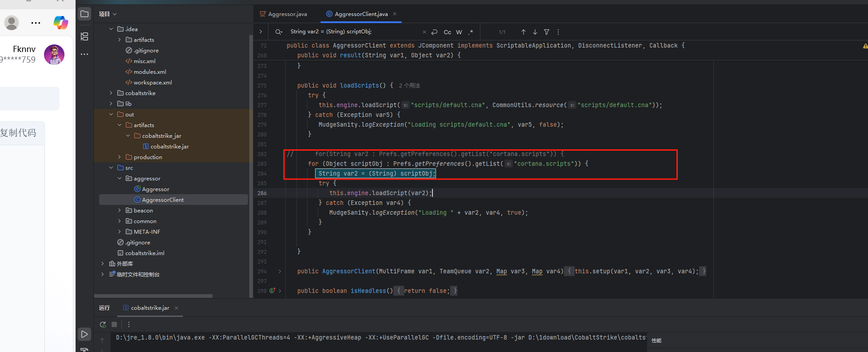Open the Project tool window folder icon
Screen dimensions: 868x352
point(84,14)
